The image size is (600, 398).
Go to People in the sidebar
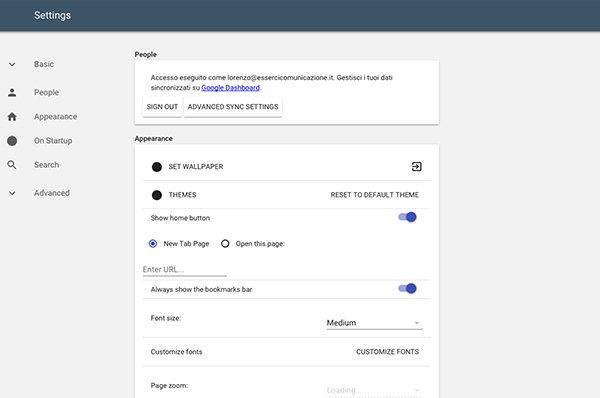[x=46, y=92]
